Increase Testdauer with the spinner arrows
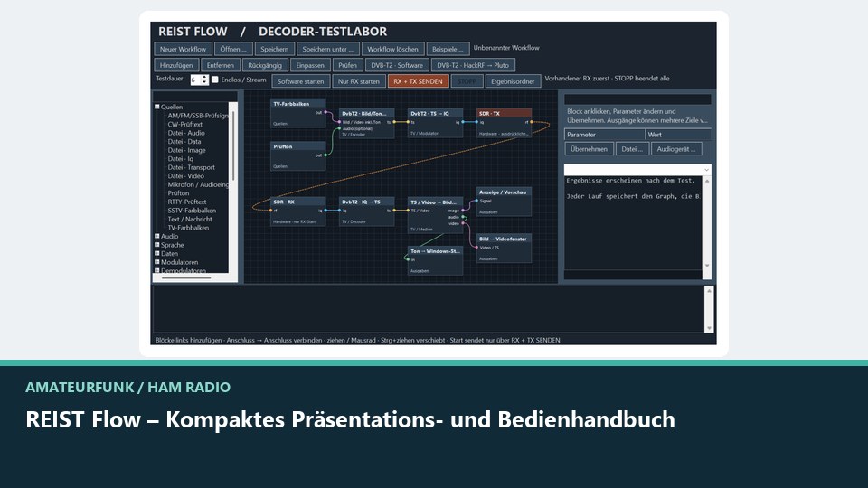The width and height of the screenshot is (868, 488). tap(205, 78)
